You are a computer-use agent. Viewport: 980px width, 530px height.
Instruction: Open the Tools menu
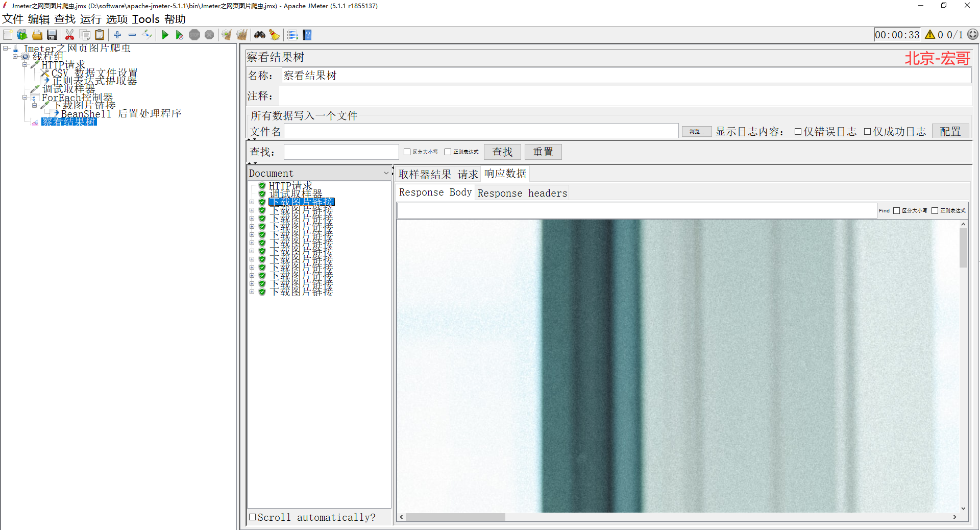tap(146, 19)
